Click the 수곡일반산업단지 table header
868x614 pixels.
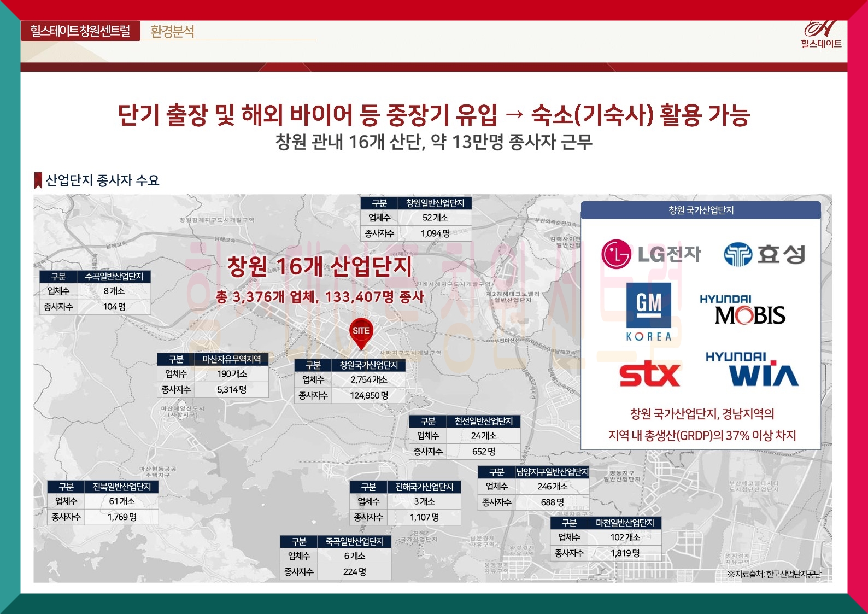114,277
